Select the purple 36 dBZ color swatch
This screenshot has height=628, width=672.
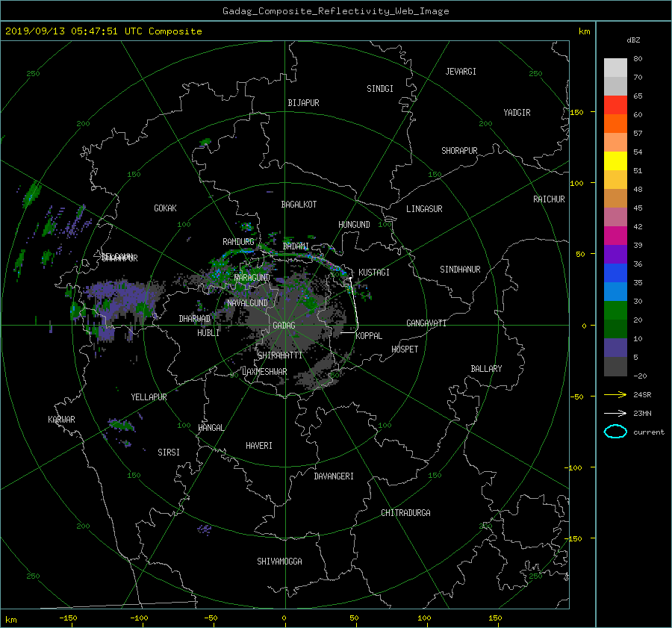[x=615, y=254]
